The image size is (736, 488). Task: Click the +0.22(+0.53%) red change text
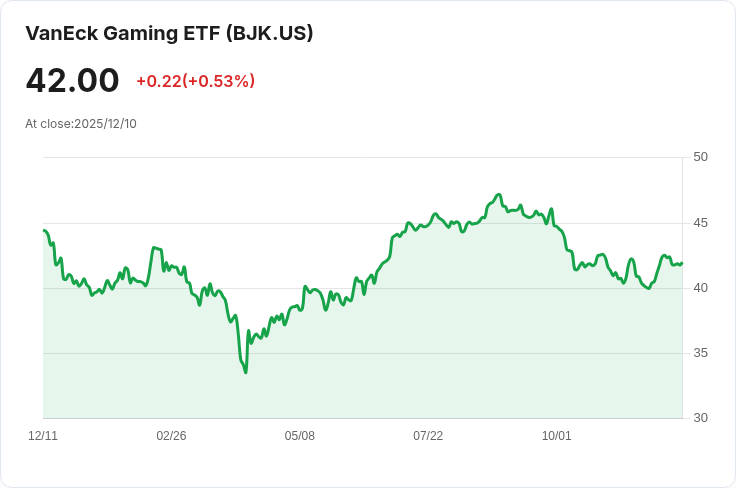(x=195, y=81)
